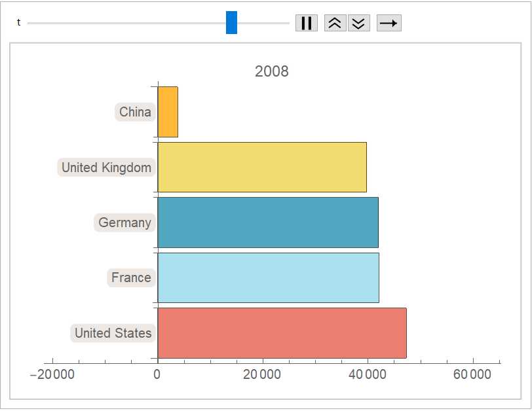The width and height of the screenshot is (532, 411).
Task: Click the 40000 tick label on x-axis
Action: pyautogui.click(x=367, y=375)
